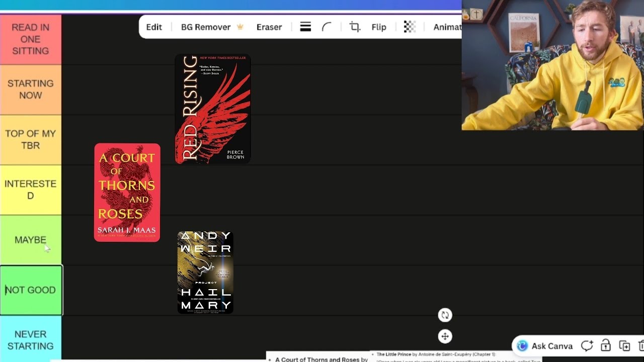Click the Ask Canva sparkle orb icon
This screenshot has width=644, height=362.
pyautogui.click(x=522, y=346)
